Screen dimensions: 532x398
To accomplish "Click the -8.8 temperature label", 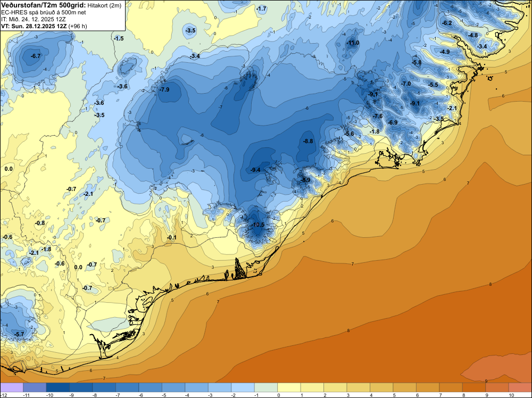I will point(308,141).
